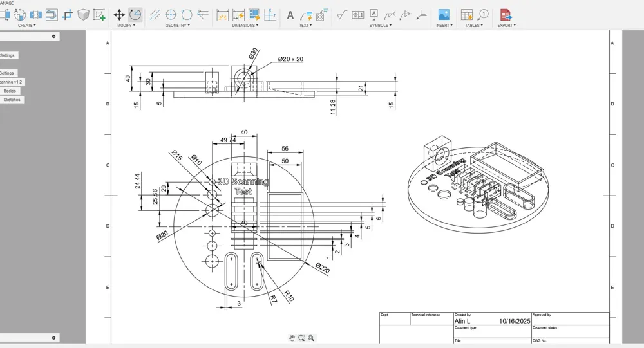Click the Balloon icon in Tables

(x=483, y=15)
